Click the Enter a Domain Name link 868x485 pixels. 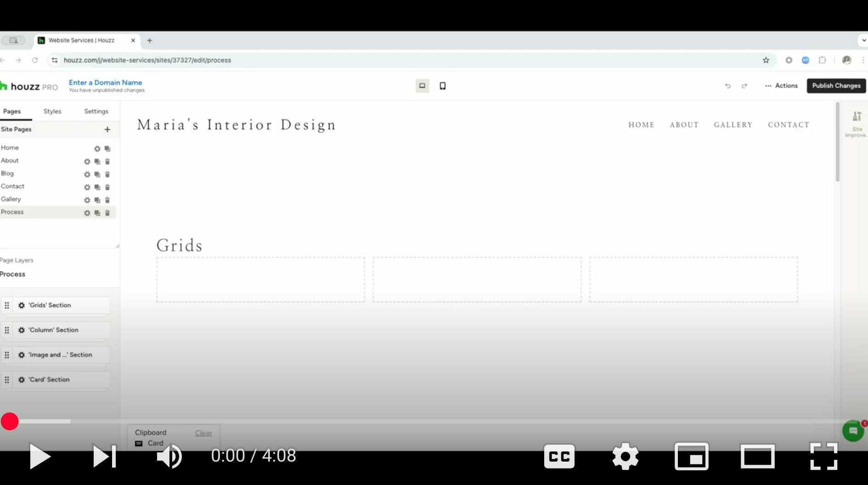pyautogui.click(x=105, y=83)
